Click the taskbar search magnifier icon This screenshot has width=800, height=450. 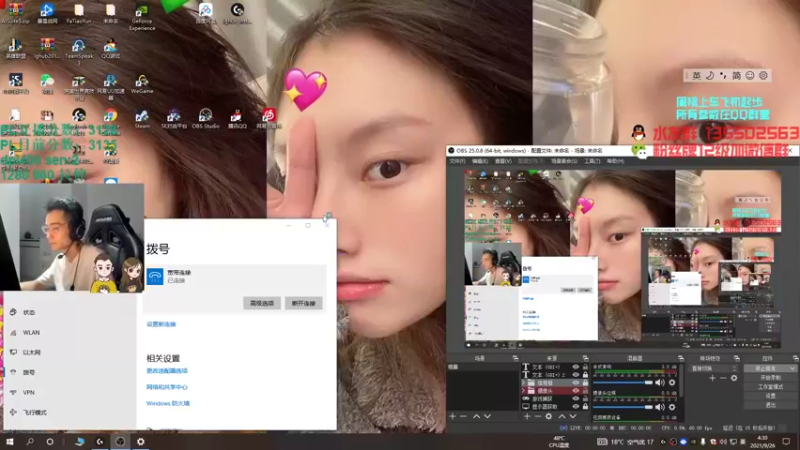pyautogui.click(x=30, y=441)
